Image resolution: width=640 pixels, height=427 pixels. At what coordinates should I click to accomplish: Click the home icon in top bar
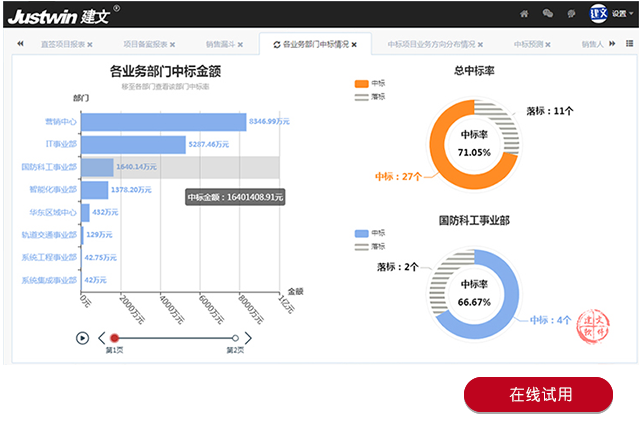tap(524, 14)
